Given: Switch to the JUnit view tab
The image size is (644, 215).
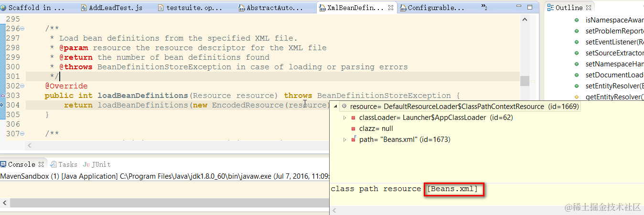Looking at the screenshot, I should pos(97,164).
